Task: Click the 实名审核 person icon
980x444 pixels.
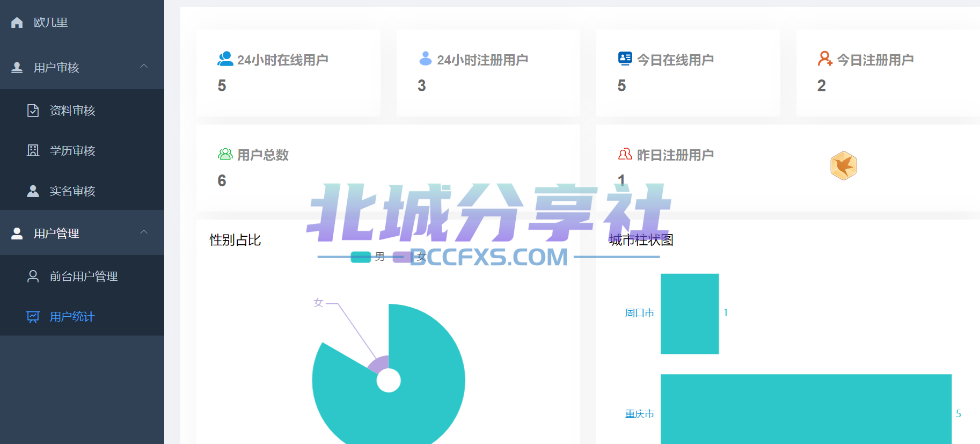Action: coord(33,191)
